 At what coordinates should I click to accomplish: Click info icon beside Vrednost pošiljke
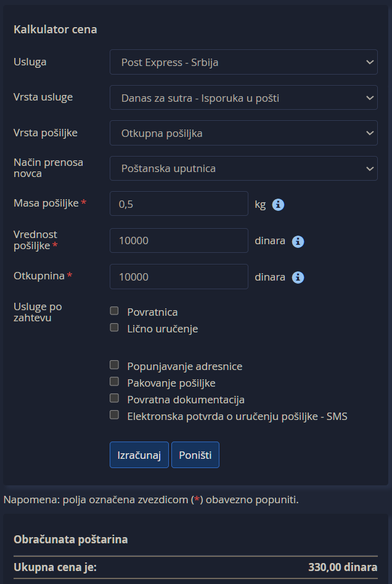click(x=298, y=241)
